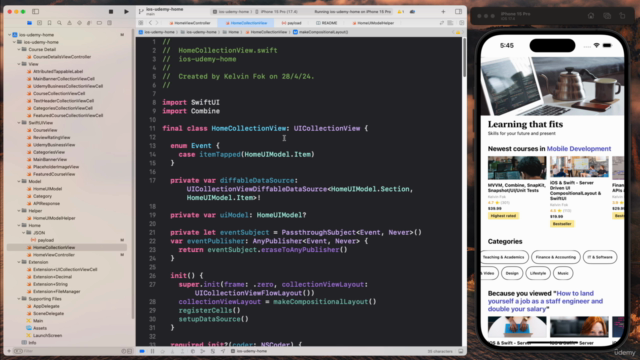This screenshot has width=640, height=360.
Task: Open the Report navigator
Action: [109, 23]
